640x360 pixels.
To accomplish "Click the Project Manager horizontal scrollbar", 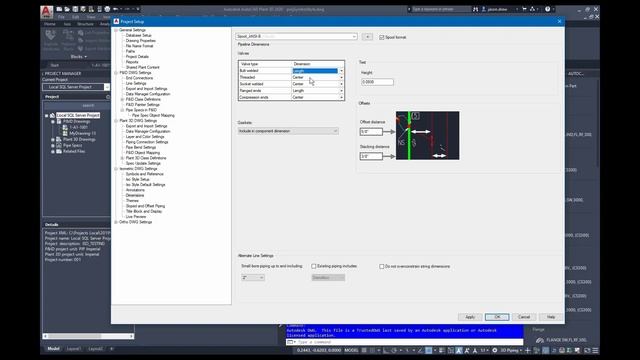I will (88, 336).
